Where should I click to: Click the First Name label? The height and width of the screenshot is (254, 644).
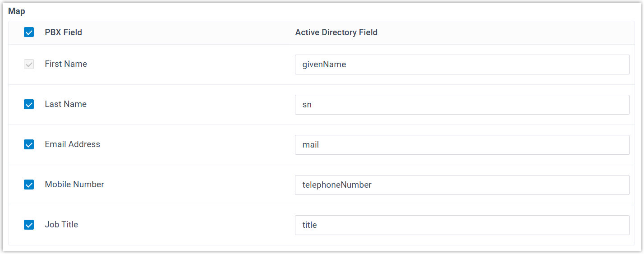(66, 64)
